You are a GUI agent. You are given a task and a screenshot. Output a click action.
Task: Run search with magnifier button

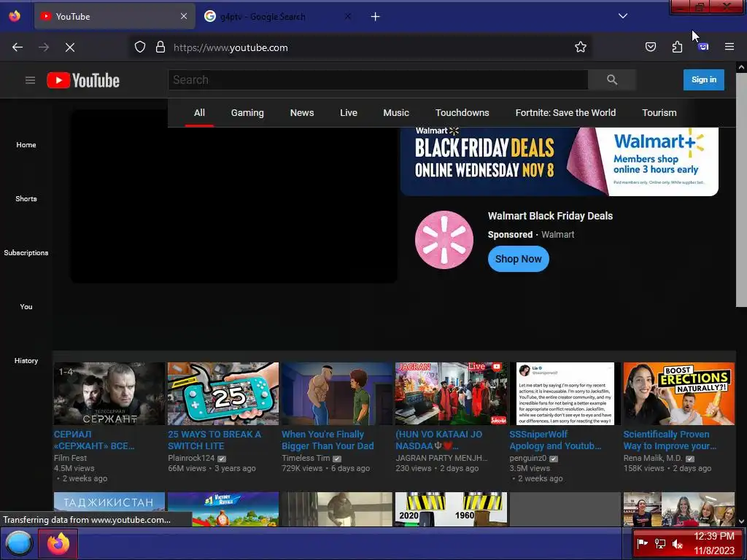pos(612,80)
